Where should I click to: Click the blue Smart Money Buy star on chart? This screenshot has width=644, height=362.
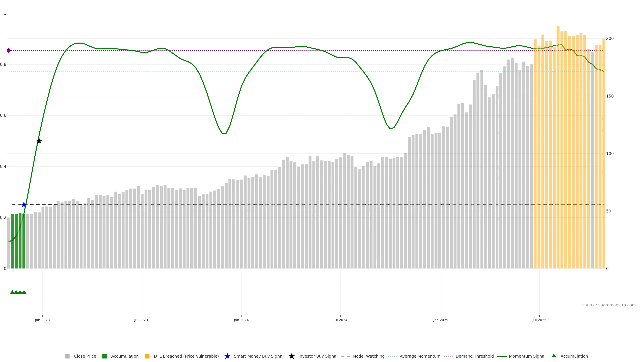pyautogui.click(x=24, y=205)
